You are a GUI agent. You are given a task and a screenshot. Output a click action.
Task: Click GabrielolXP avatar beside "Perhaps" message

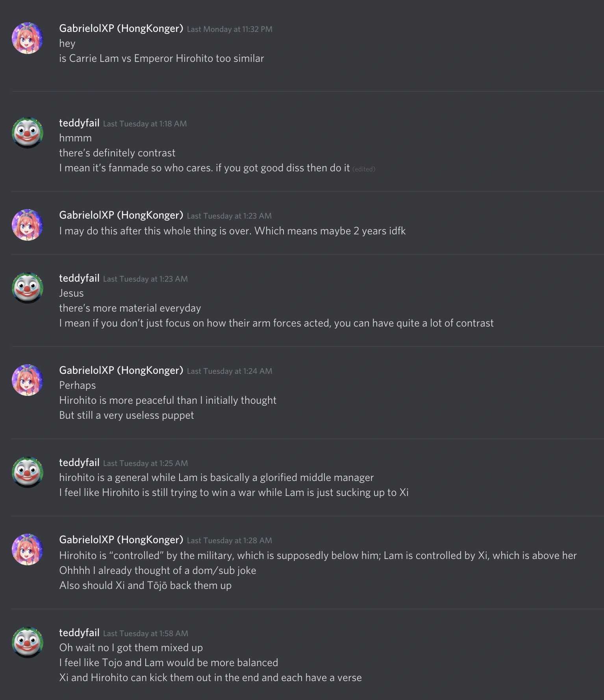coord(28,380)
